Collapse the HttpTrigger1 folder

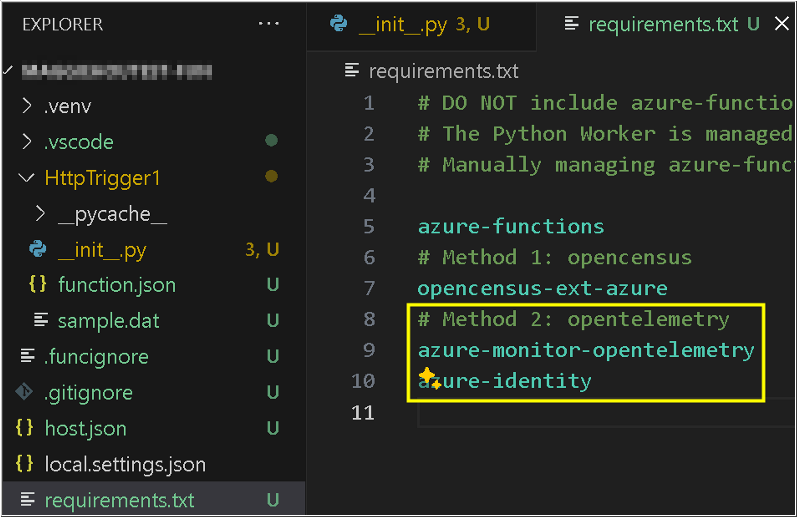(26, 177)
